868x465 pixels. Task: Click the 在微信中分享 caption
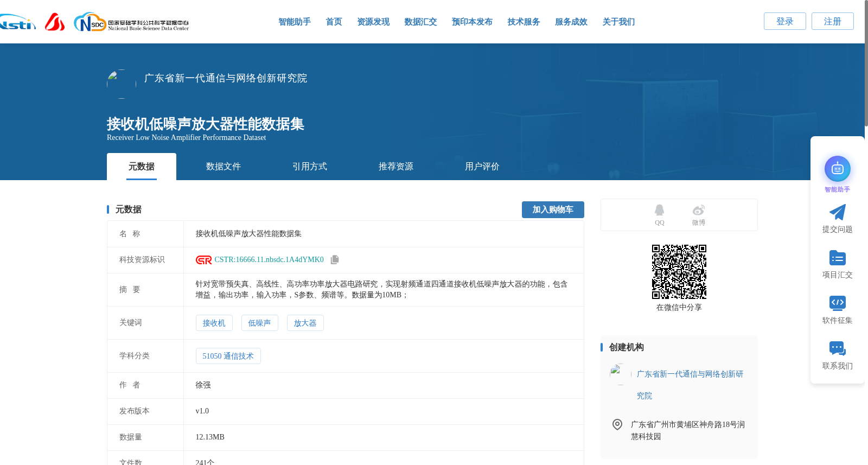point(679,308)
